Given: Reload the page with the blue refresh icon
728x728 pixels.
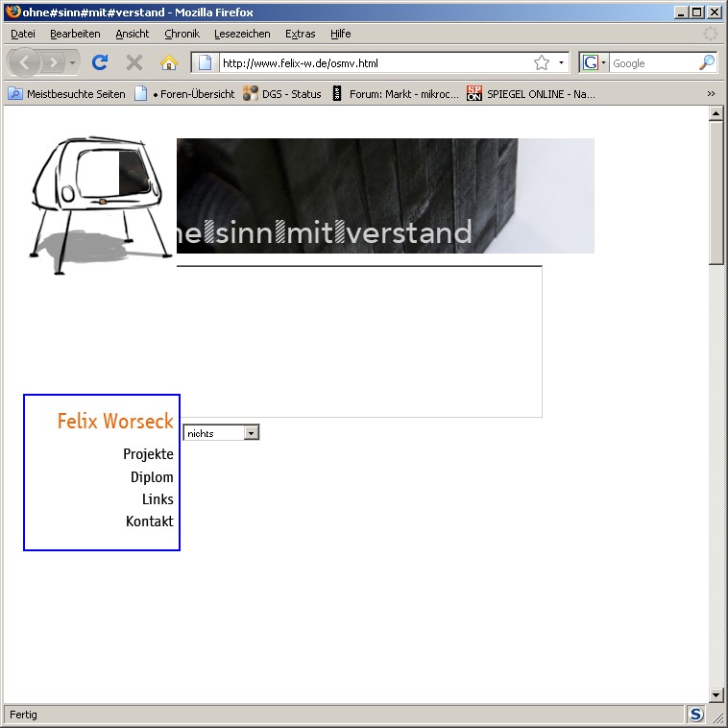Looking at the screenshot, I should click(x=100, y=62).
